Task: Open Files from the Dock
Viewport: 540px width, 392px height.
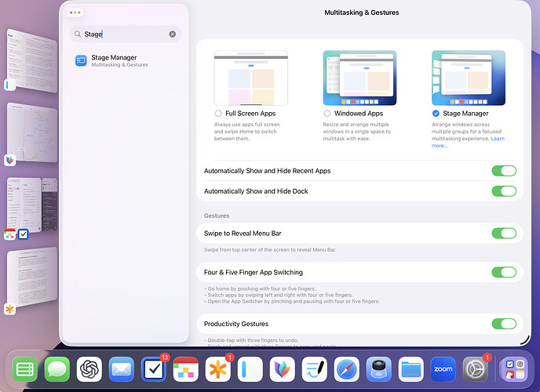Action: click(x=411, y=369)
